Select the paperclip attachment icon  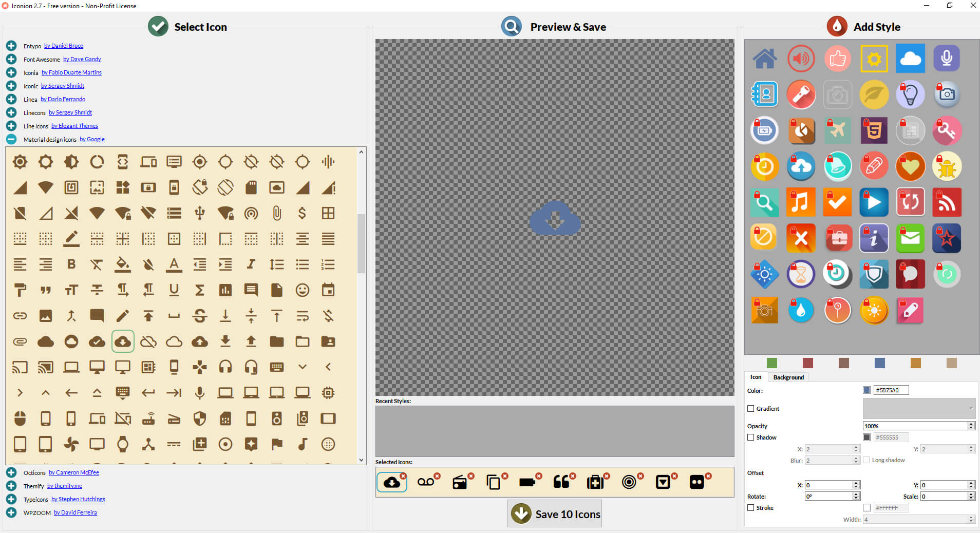point(277,213)
